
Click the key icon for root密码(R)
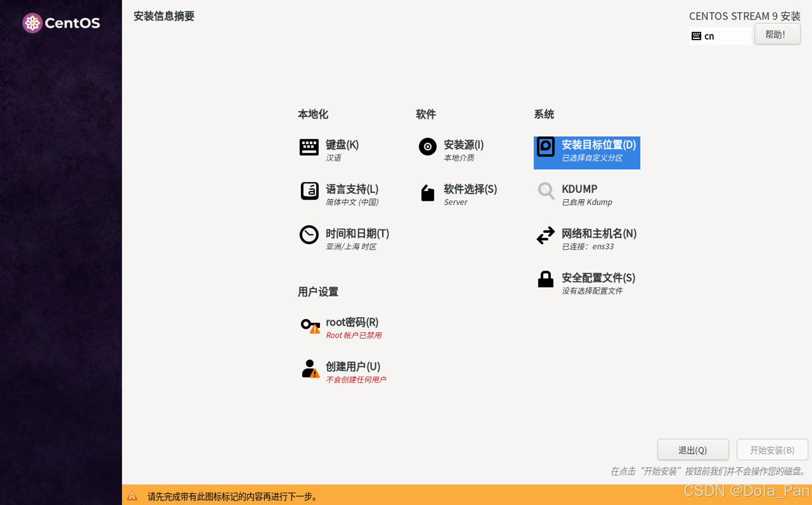[x=310, y=326]
